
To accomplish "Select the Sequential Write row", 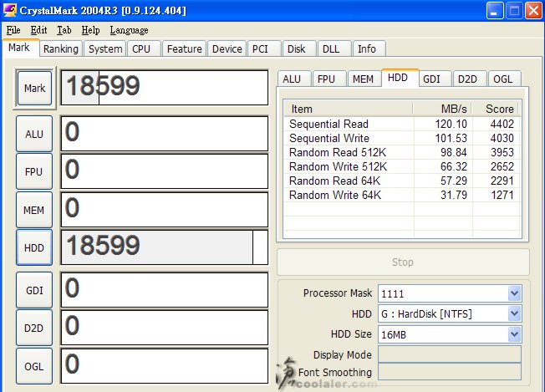I will 401,138.
